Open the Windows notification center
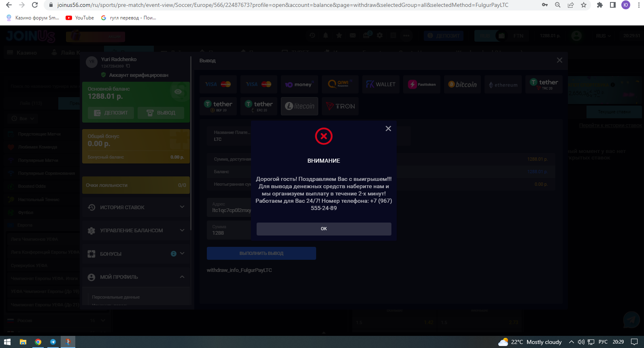The width and height of the screenshot is (644, 348). pos(634,342)
